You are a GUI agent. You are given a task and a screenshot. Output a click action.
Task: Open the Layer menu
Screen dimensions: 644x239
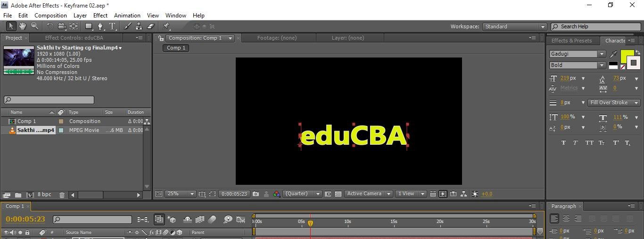coord(80,16)
